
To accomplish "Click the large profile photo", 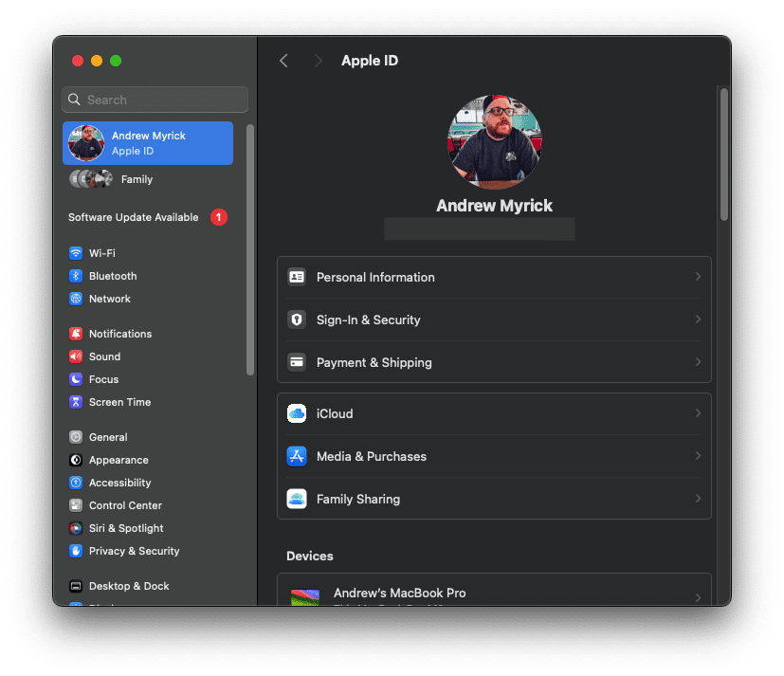I will tap(495, 142).
